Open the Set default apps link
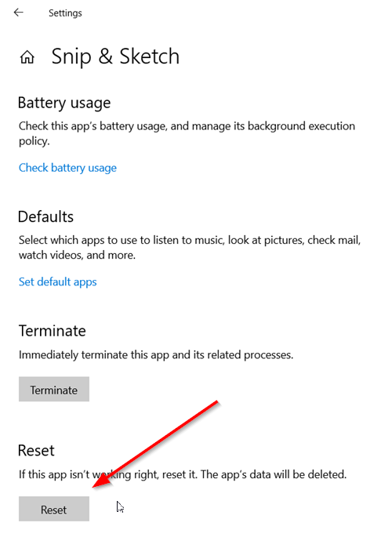This screenshot has width=392, height=548. coord(58,281)
